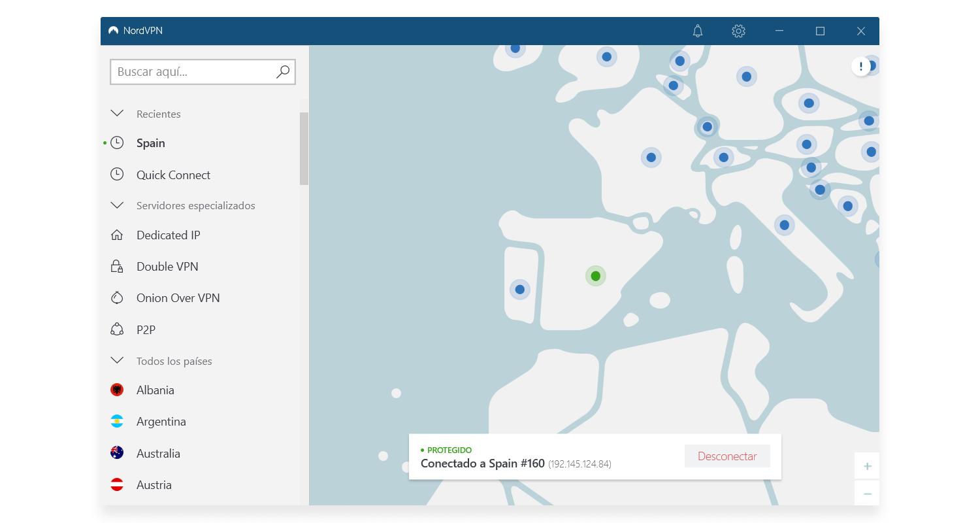Click the magnifier search icon
Image resolution: width=980 pixels, height=523 pixels.
point(282,72)
